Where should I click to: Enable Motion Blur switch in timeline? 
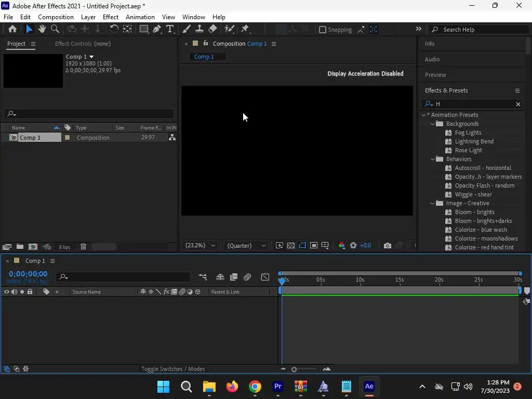point(247,277)
